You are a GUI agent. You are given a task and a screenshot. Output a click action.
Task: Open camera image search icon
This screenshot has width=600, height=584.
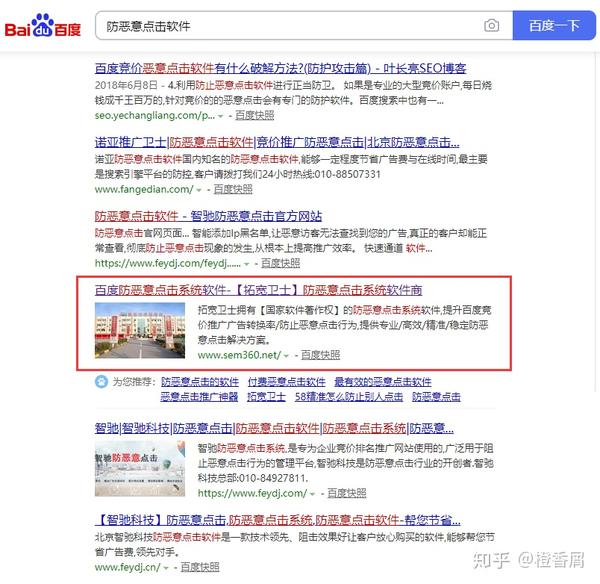[x=491, y=26]
